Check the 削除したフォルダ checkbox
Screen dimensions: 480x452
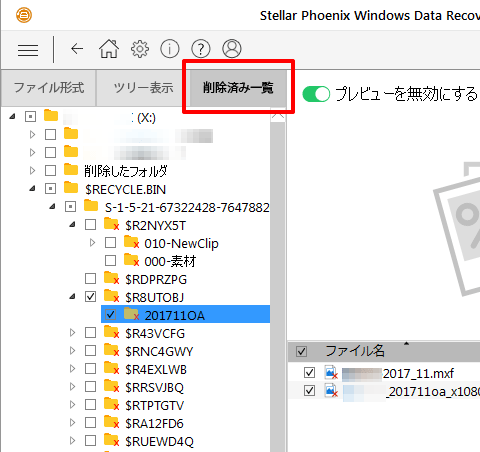[50, 171]
